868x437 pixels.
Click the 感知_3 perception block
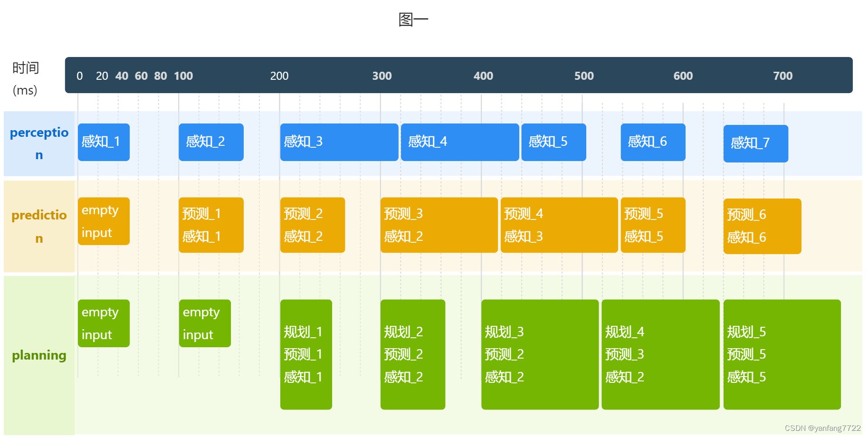pyautogui.click(x=339, y=142)
